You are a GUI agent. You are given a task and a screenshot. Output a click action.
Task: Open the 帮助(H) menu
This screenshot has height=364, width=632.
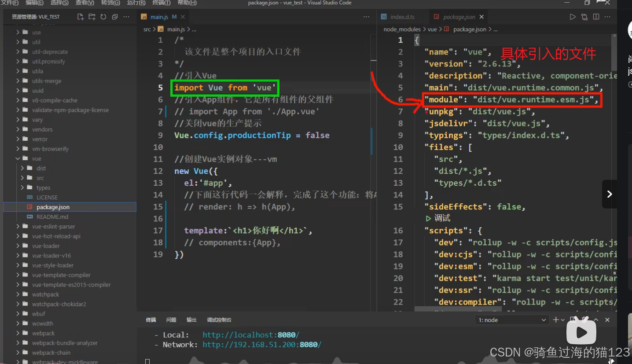click(x=187, y=3)
